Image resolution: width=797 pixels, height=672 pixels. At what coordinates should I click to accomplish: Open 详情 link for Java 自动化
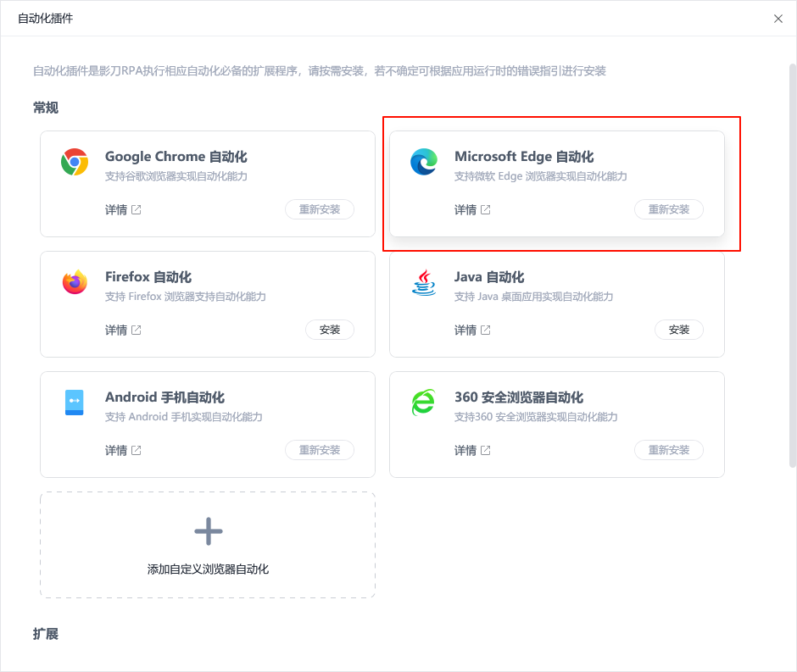[465, 330]
